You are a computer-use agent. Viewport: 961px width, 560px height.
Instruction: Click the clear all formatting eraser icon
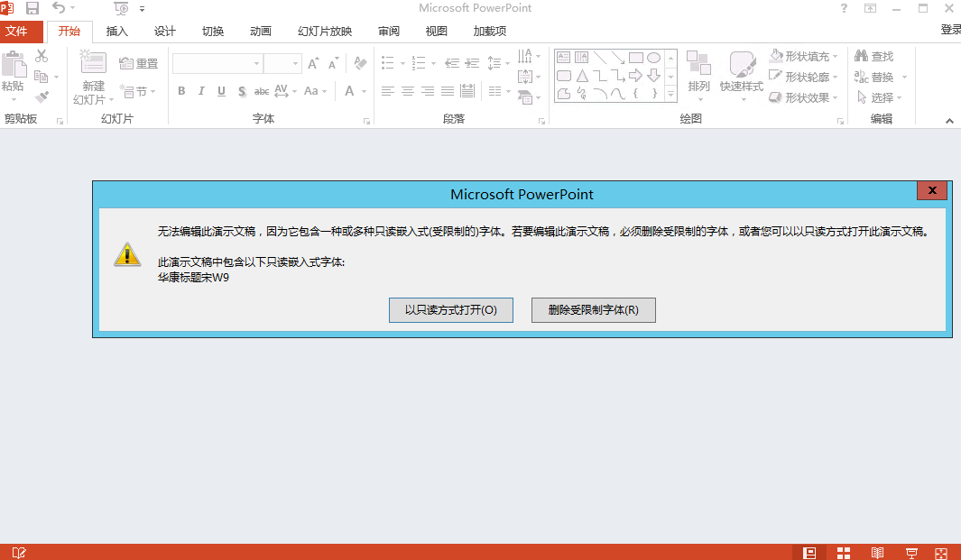click(360, 63)
